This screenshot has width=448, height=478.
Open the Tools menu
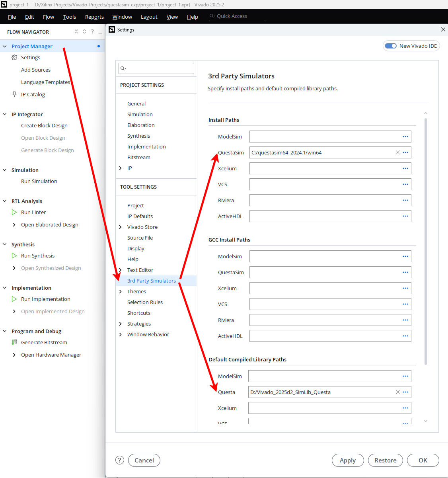click(70, 17)
